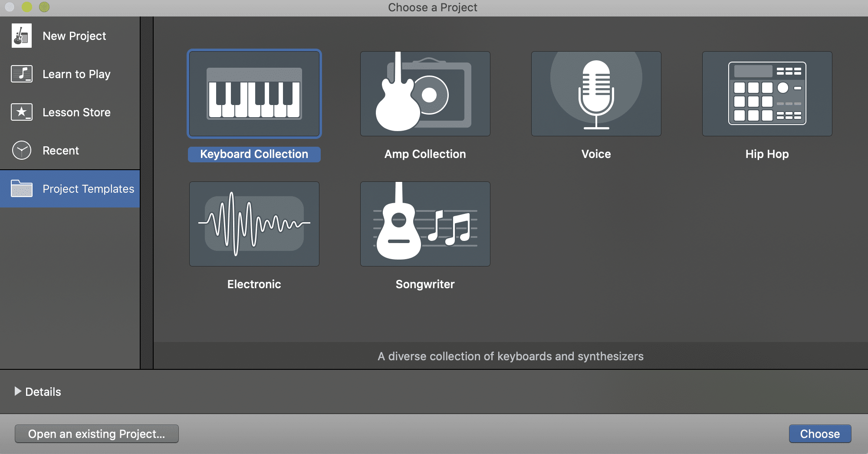
Task: Click the Learn to Play note icon
Action: 21,74
